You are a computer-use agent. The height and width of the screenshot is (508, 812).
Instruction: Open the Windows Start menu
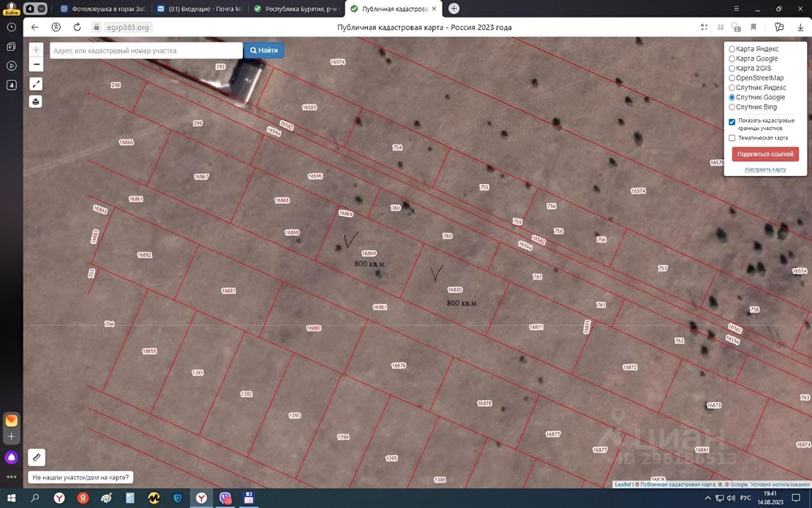click(x=11, y=498)
